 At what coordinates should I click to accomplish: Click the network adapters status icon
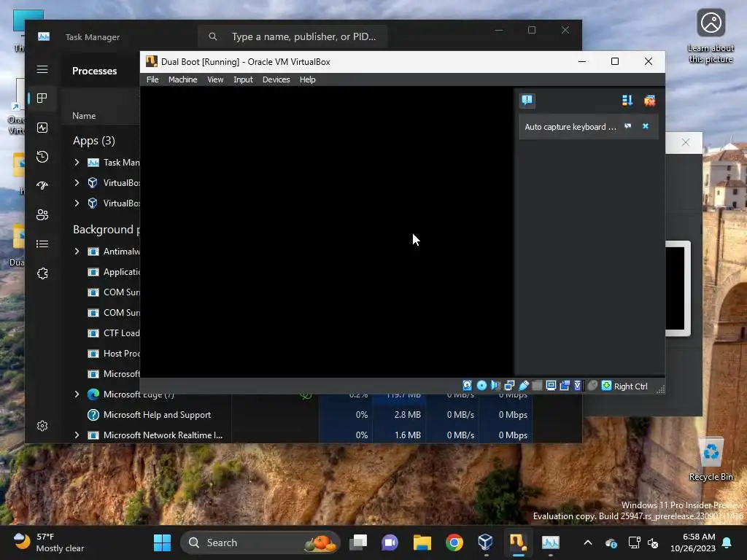pyautogui.click(x=509, y=385)
